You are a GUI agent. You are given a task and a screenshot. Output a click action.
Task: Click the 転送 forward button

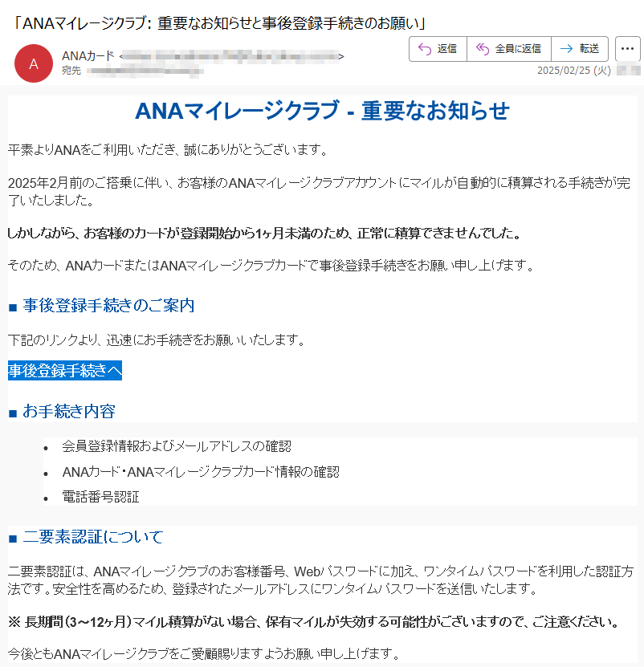[x=580, y=49]
